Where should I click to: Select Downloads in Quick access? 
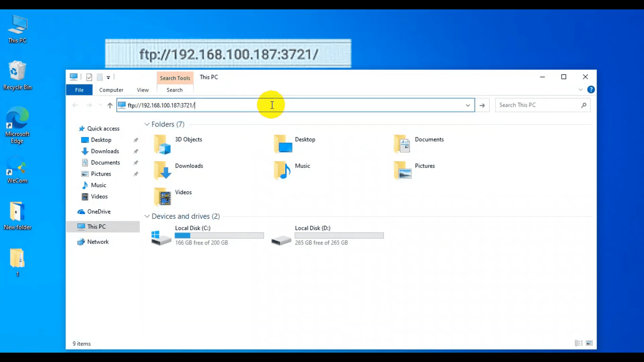tap(105, 151)
